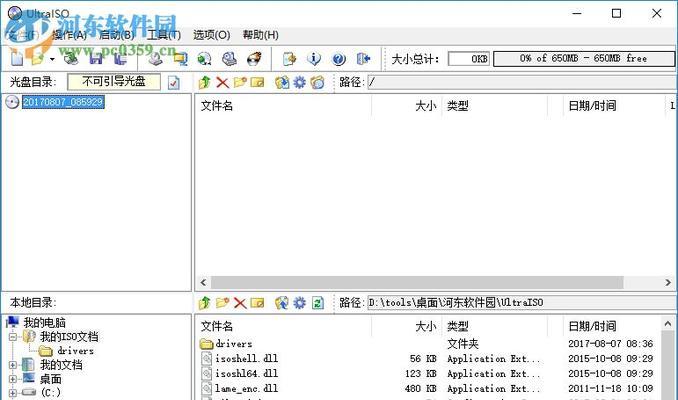
Task: Expand the Open icon's dropdown arrow
Action: click(52, 59)
